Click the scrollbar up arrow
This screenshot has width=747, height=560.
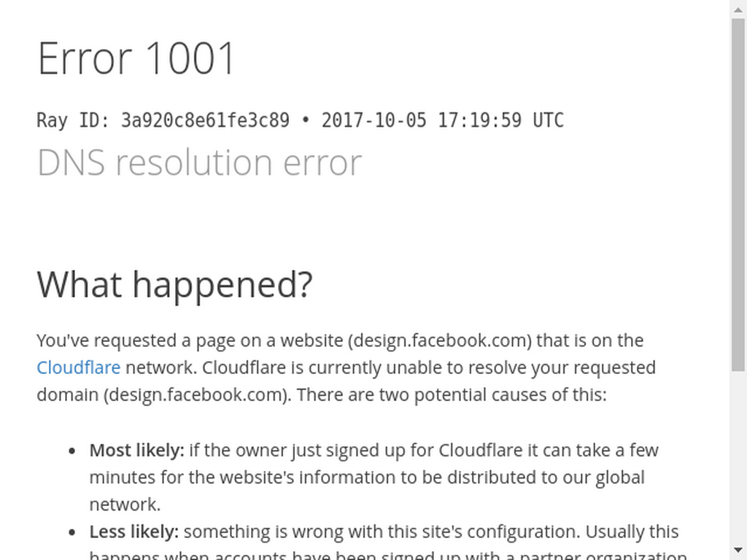[x=738, y=9]
